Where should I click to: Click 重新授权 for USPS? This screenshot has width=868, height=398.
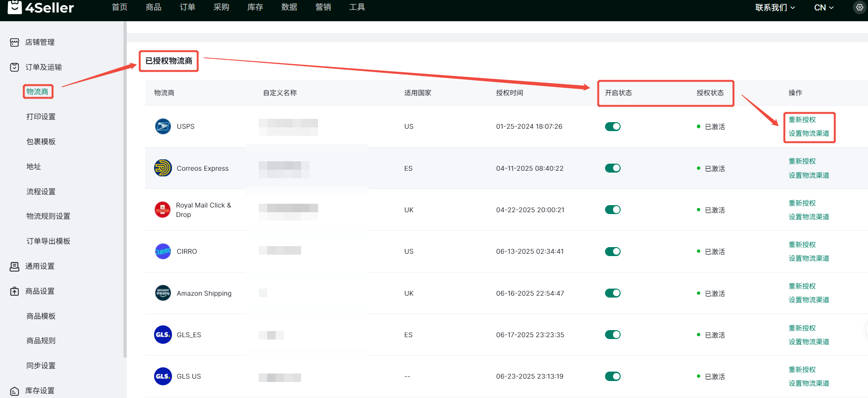(802, 120)
